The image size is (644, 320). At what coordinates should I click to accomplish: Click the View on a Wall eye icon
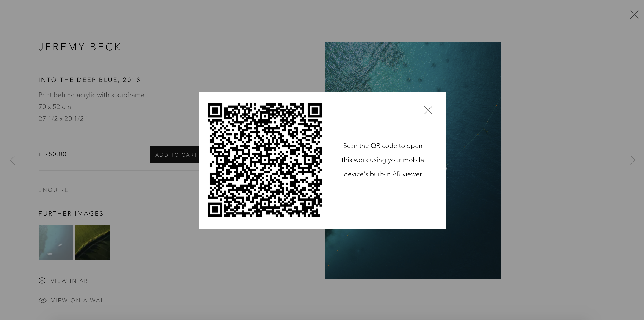pos(42,300)
